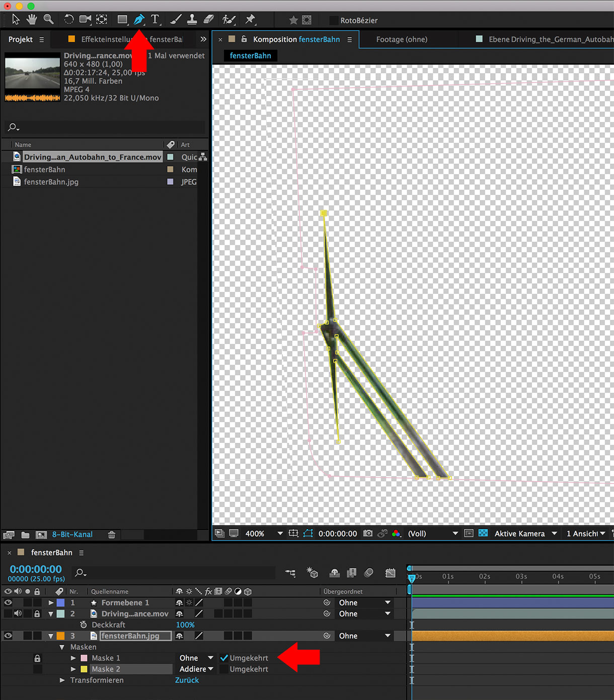The width and height of the screenshot is (614, 700).
Task: Click the 8-Bit-Kanal color depth button
Action: point(72,534)
